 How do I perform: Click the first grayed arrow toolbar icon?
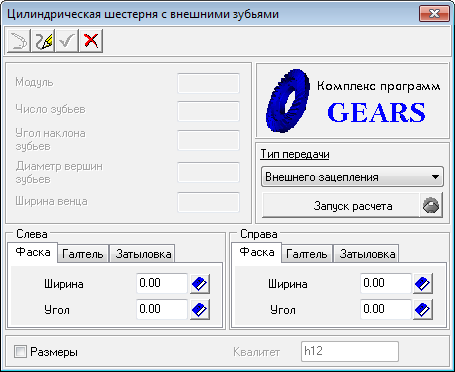19,41
